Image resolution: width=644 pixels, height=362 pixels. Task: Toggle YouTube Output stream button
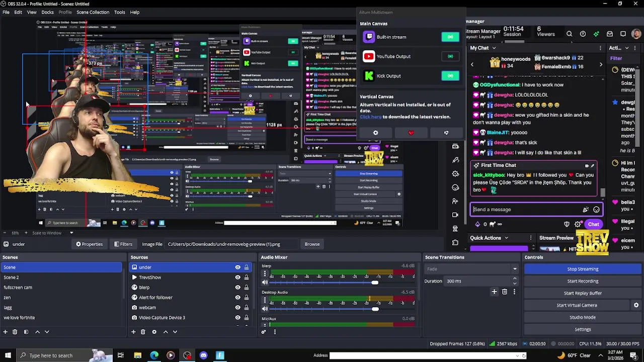[x=450, y=56]
